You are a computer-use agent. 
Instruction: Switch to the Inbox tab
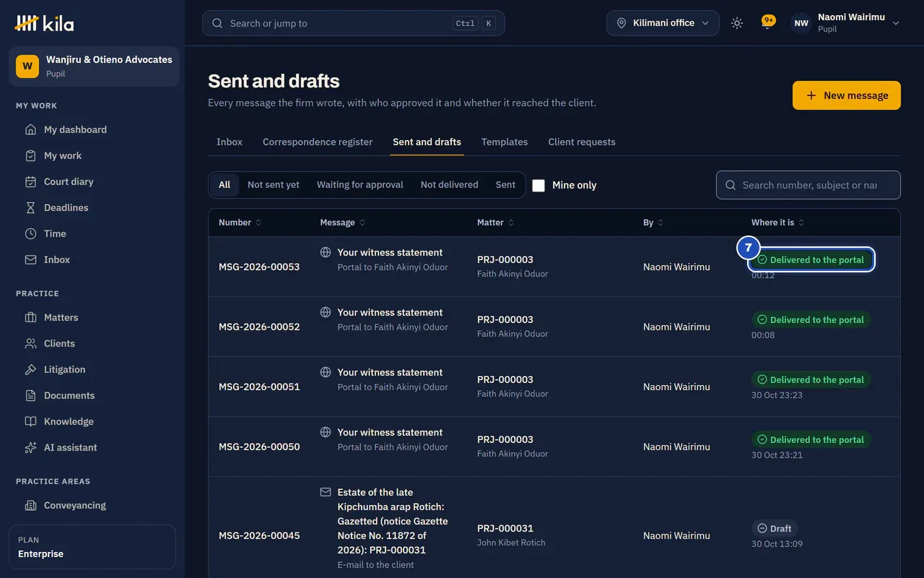pyautogui.click(x=230, y=142)
